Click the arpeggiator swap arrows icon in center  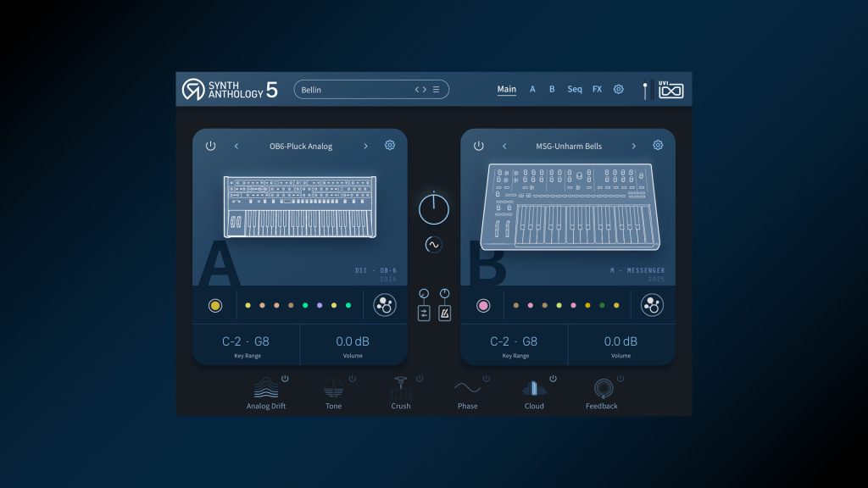point(424,313)
